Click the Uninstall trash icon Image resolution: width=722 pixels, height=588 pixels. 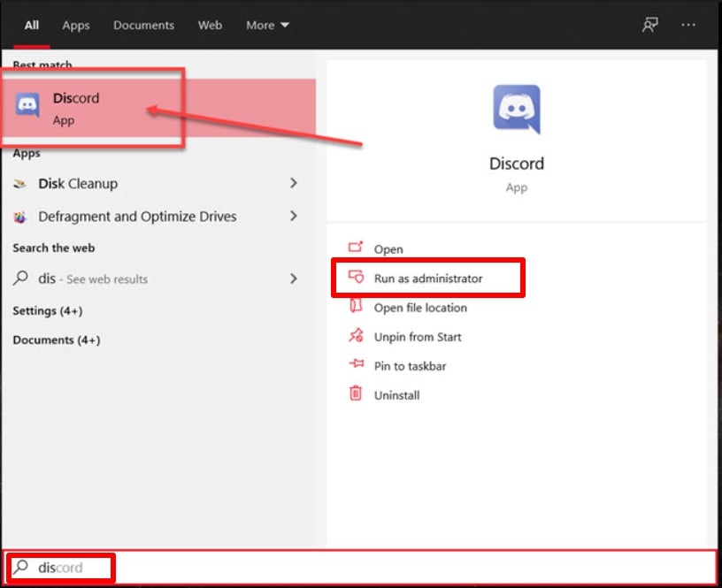click(x=356, y=393)
